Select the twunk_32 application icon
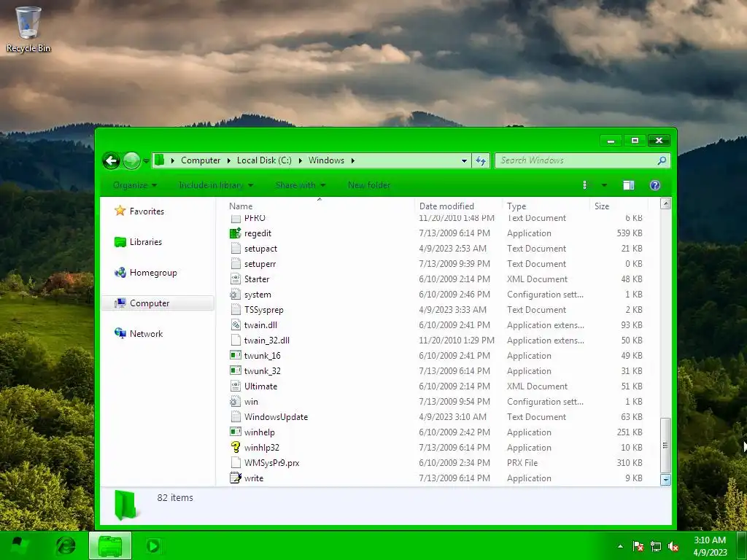 [x=236, y=370]
